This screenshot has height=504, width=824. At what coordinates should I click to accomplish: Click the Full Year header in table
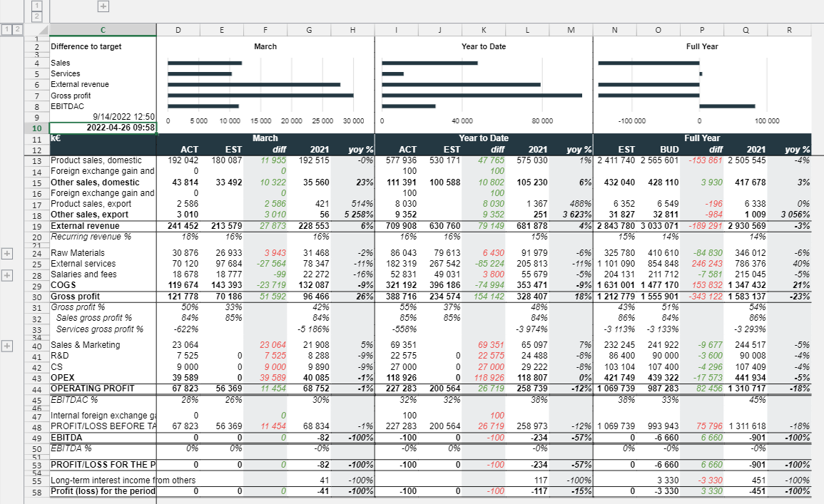701,138
